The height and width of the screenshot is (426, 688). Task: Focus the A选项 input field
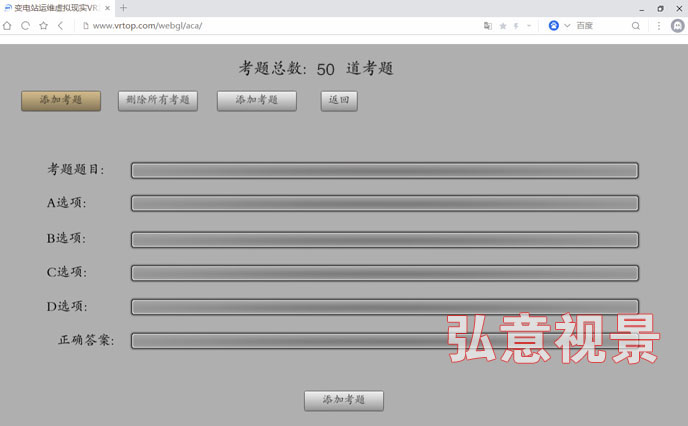pos(385,204)
